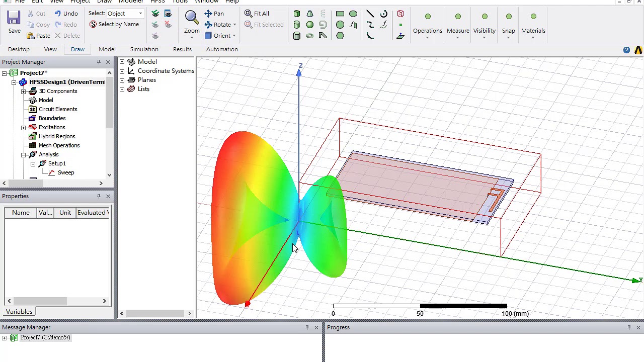Select the Draw arc three-point tool

click(x=370, y=36)
